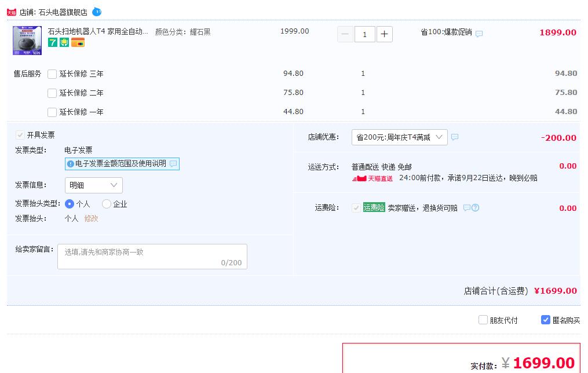The width and height of the screenshot is (588, 373).
Task: Click the item subtotal 1899.00
Action: pyautogui.click(x=558, y=32)
